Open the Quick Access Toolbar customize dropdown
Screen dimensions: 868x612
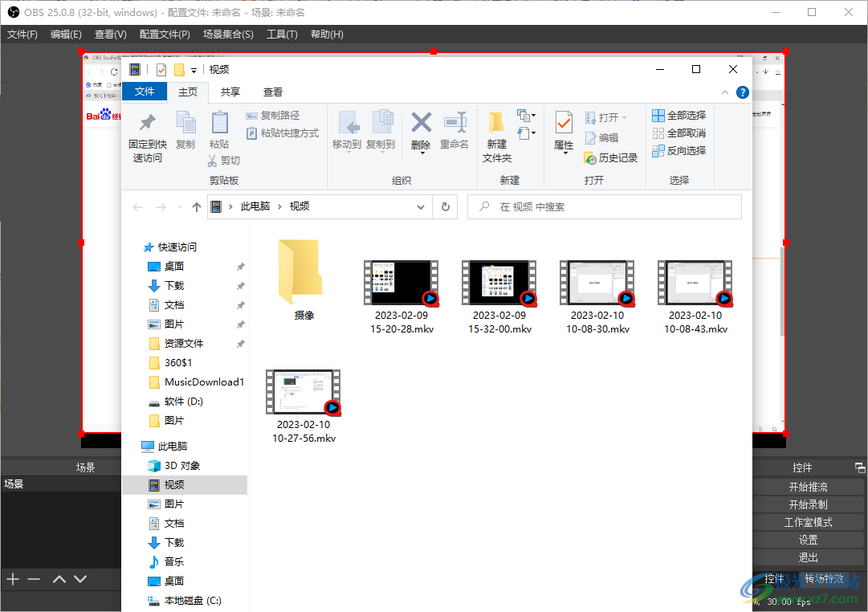pos(194,70)
